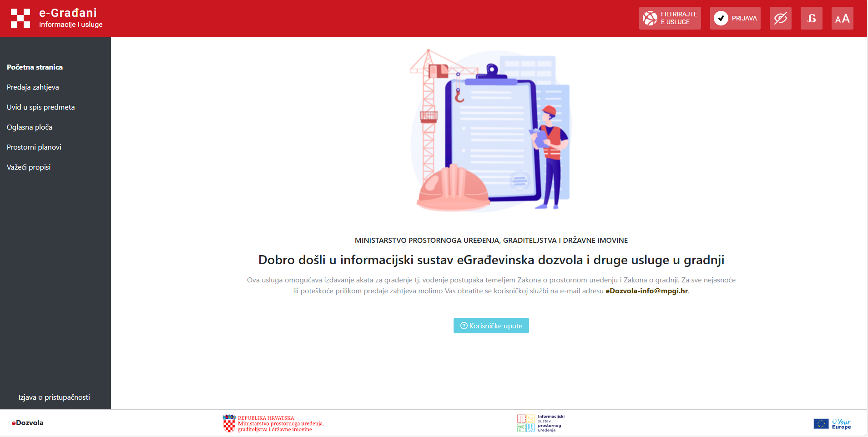Open the ISPU informacijski sustav logo
Screen dimensions: 868x437
pos(540,423)
